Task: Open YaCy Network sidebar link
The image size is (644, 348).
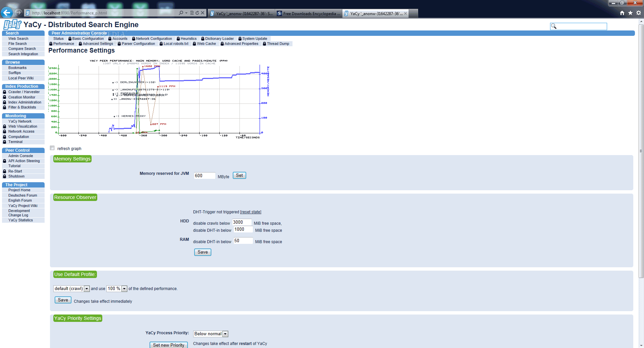Action: coord(20,121)
